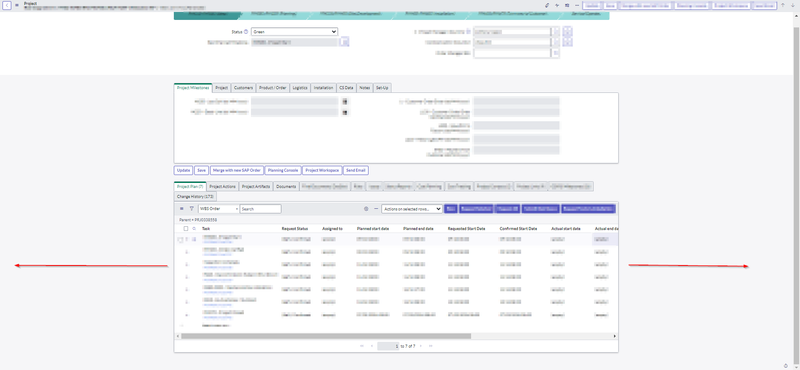The width and height of the screenshot is (800, 370).
Task: Open the list personalize gear icon
Action: (x=366, y=209)
